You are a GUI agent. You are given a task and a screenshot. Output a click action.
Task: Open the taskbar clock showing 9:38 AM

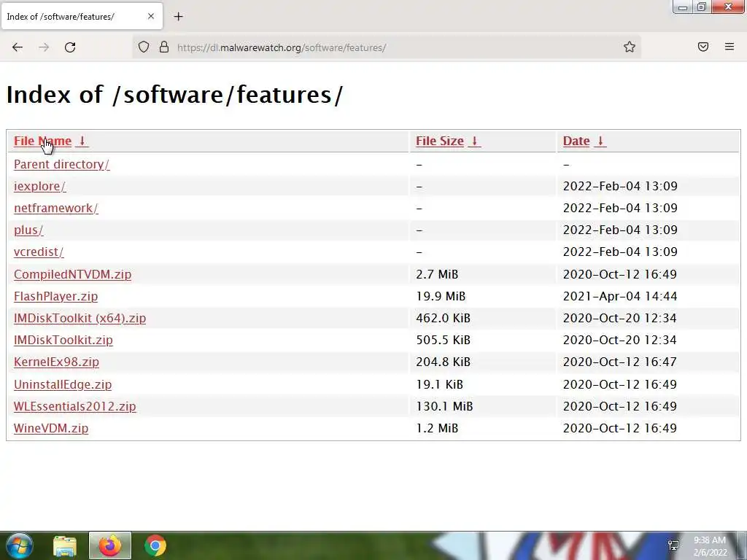[710, 546]
